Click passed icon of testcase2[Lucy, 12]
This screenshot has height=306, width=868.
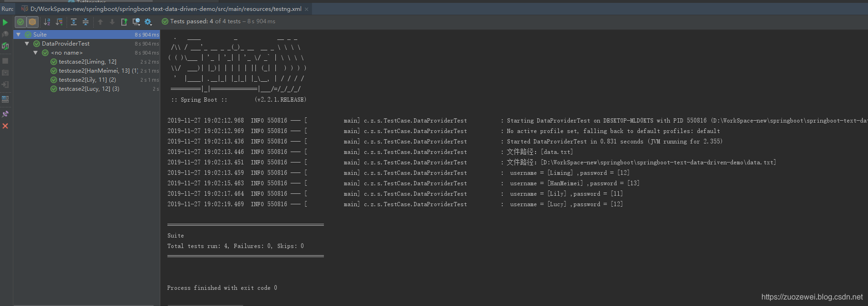click(54, 89)
